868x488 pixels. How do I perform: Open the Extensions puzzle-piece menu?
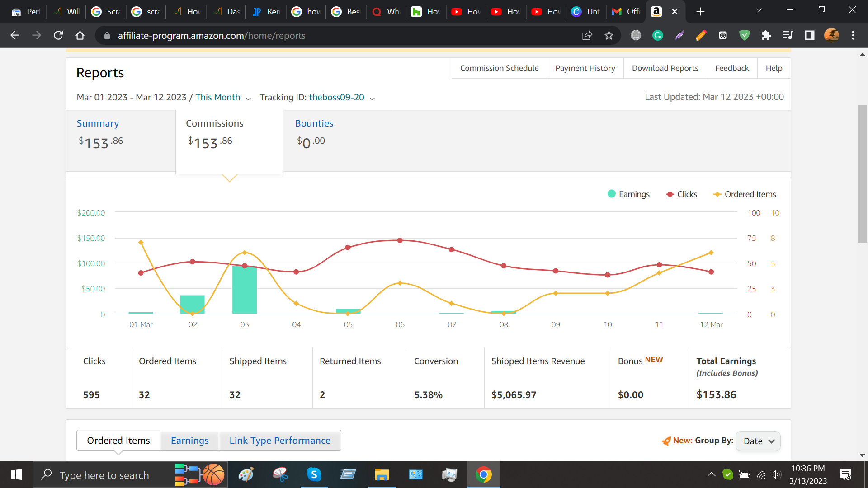pos(766,35)
